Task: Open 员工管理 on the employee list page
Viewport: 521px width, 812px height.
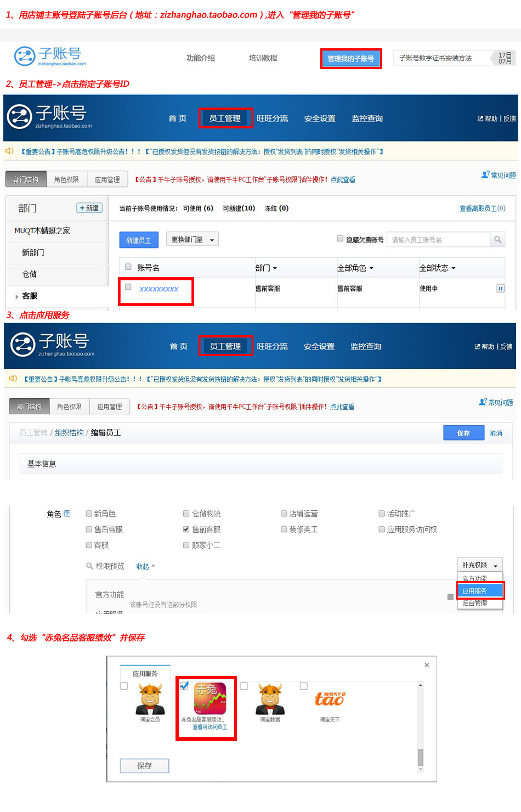Action: click(225, 118)
